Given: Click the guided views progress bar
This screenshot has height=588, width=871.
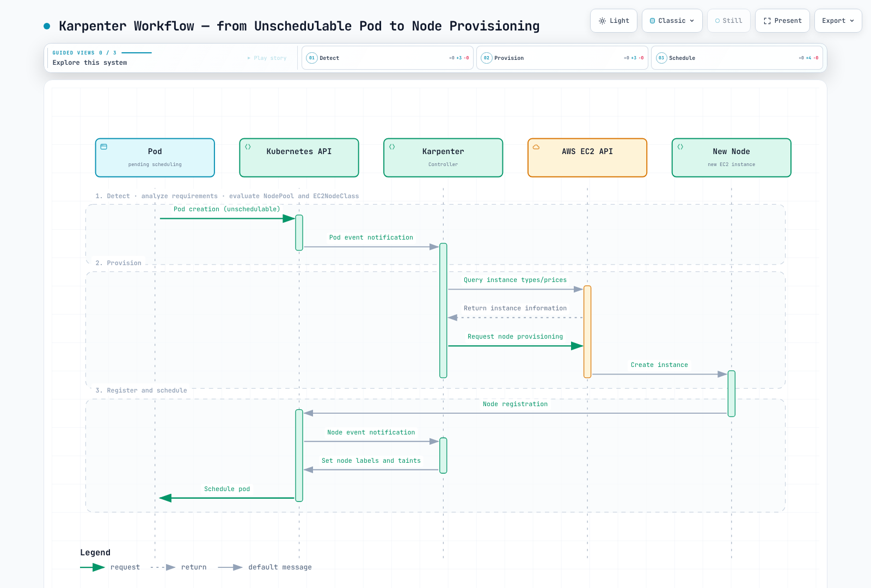Looking at the screenshot, I should coord(137,53).
